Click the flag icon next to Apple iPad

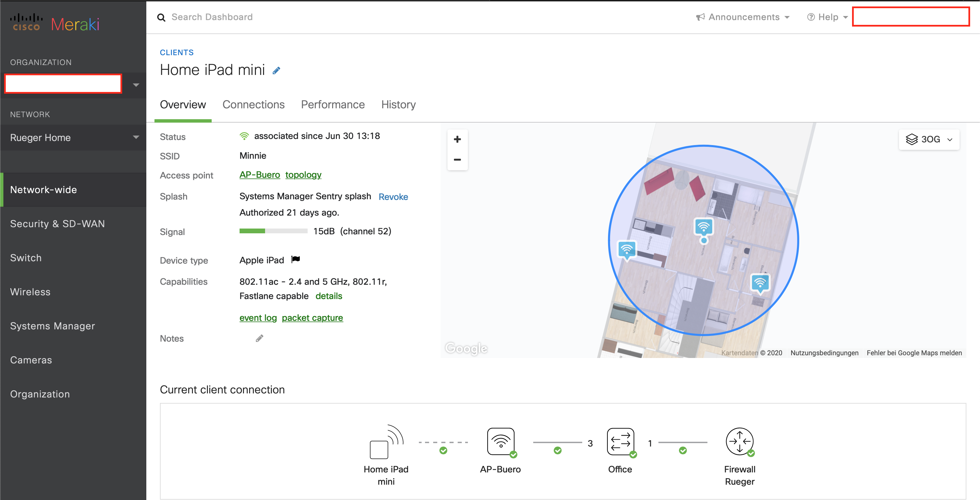click(x=296, y=259)
